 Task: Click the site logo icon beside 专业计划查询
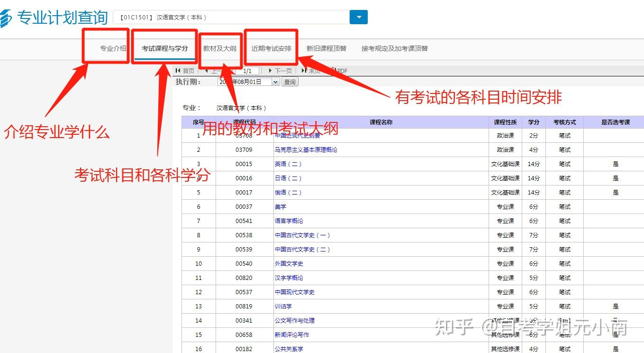(6, 19)
